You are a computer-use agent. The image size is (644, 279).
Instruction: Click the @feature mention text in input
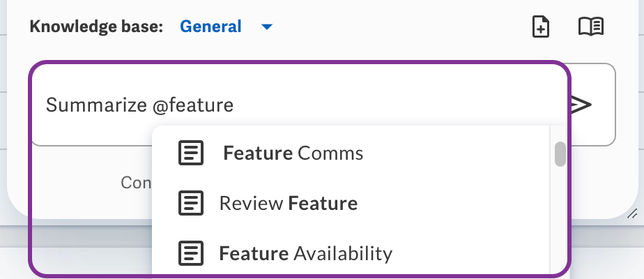(192, 105)
